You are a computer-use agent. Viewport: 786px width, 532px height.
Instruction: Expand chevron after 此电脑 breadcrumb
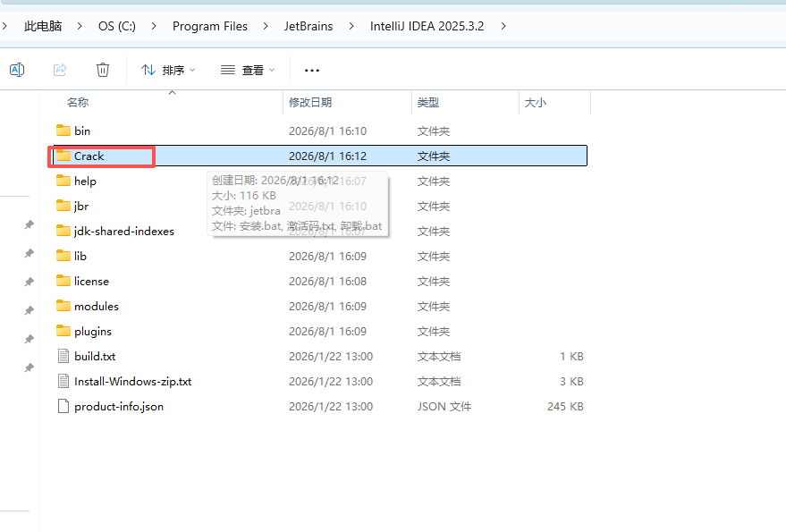tap(80, 26)
